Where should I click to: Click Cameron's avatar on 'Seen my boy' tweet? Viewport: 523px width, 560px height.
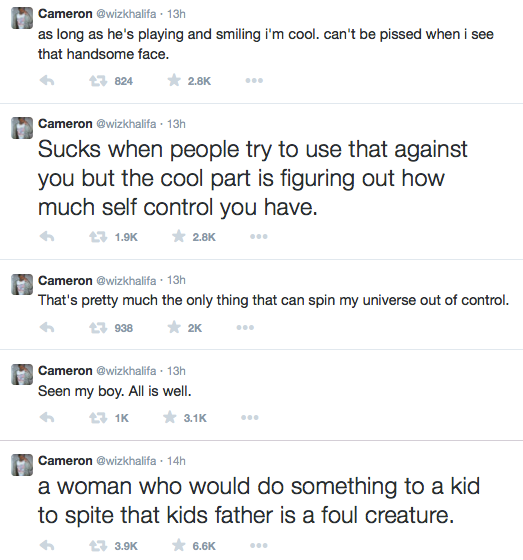(x=22, y=374)
